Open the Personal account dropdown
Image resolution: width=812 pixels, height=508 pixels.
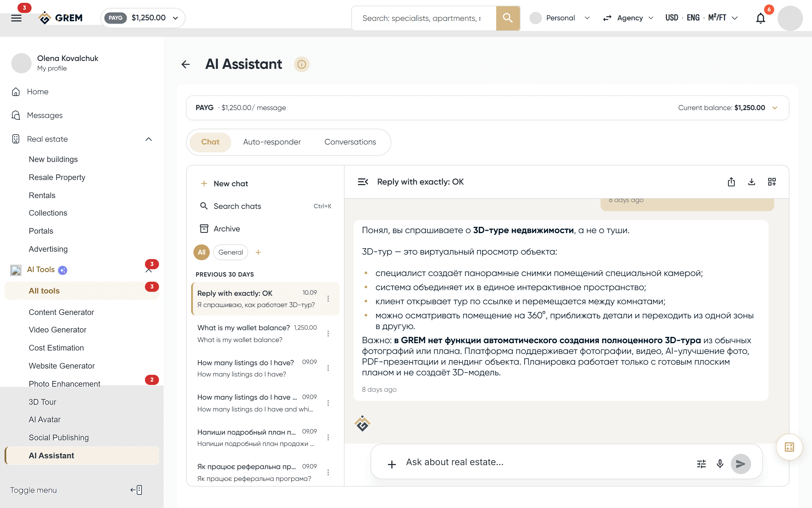pos(560,18)
